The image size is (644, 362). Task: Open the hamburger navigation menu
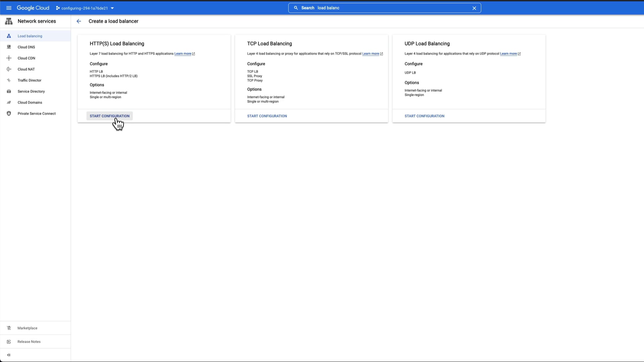tap(9, 8)
